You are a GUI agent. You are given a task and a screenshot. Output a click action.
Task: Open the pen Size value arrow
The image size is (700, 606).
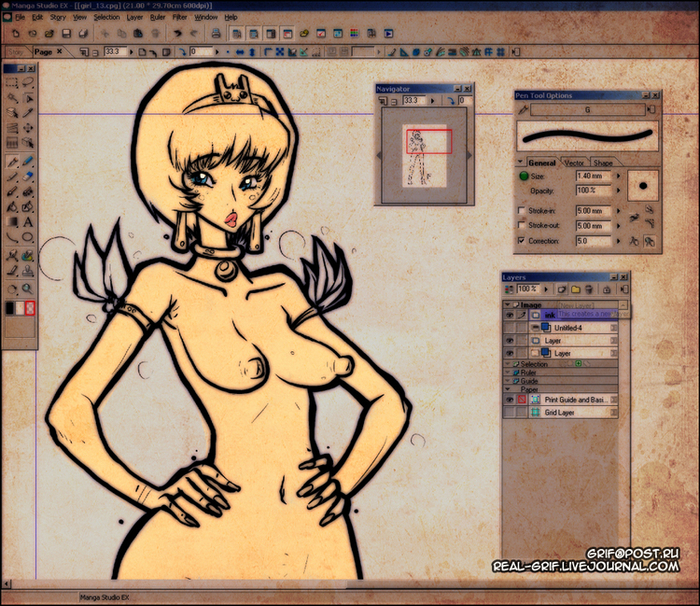[617, 176]
